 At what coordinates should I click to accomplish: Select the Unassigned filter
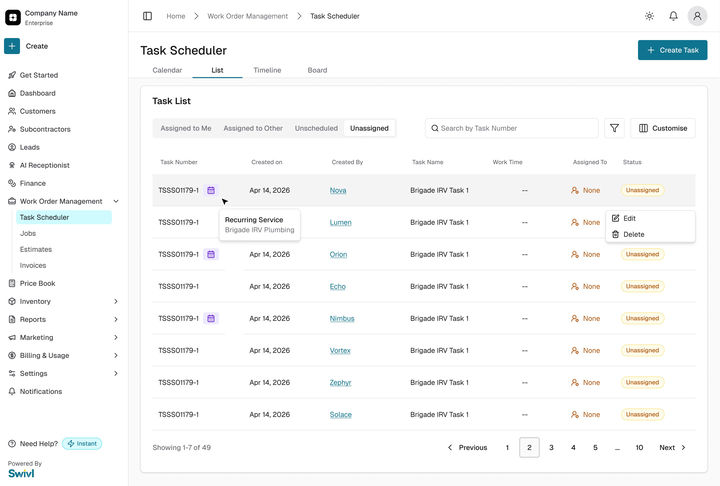coord(369,128)
